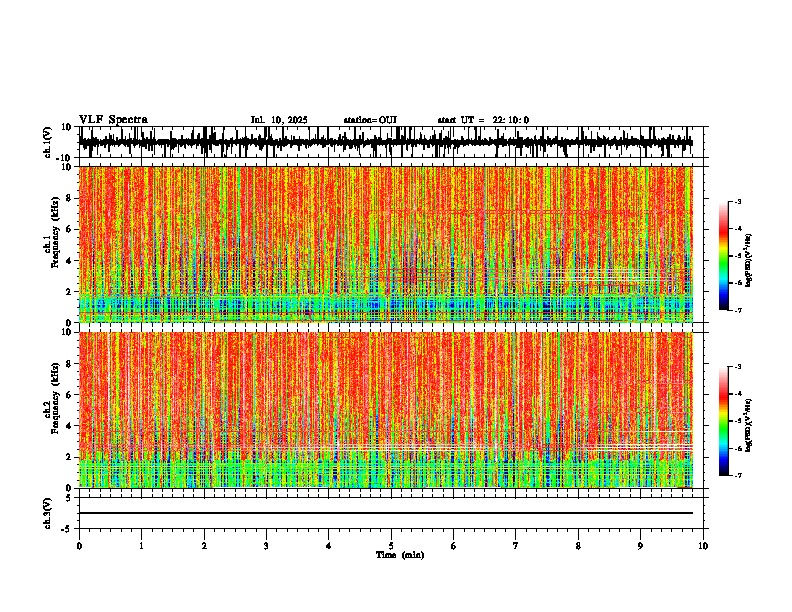Click time axis tick label "3"
The image size is (792, 612).
266,546
